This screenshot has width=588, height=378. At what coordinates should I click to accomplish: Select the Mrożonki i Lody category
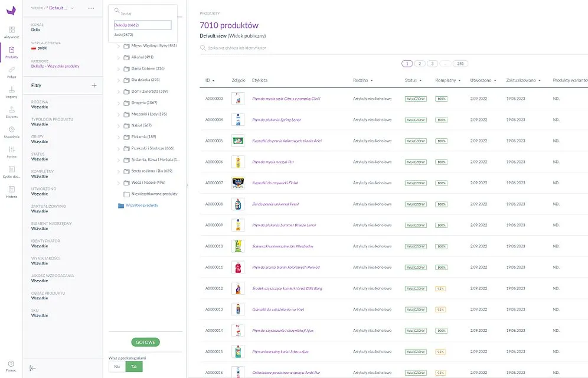149,115
